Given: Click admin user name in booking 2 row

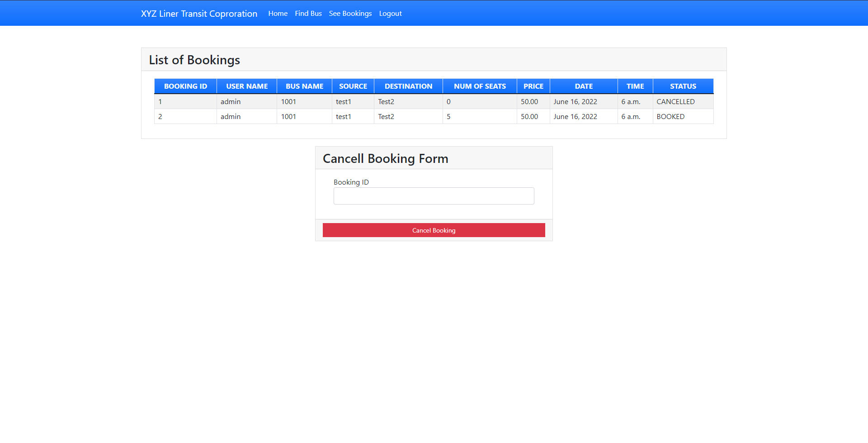Looking at the screenshot, I should point(247,117).
